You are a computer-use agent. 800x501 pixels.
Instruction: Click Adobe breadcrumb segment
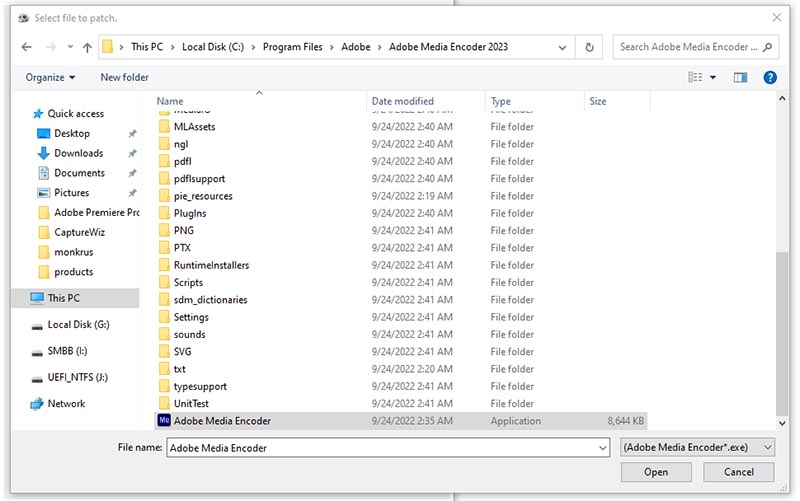[x=356, y=47]
